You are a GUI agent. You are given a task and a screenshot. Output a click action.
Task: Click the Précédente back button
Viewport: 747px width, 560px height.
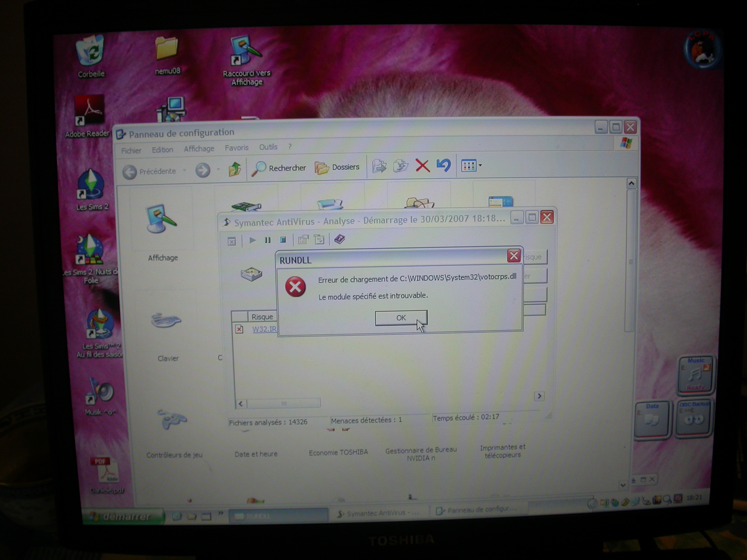pyautogui.click(x=149, y=172)
